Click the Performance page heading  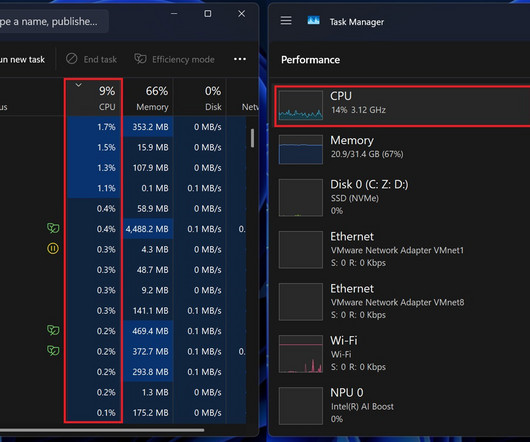(310, 60)
